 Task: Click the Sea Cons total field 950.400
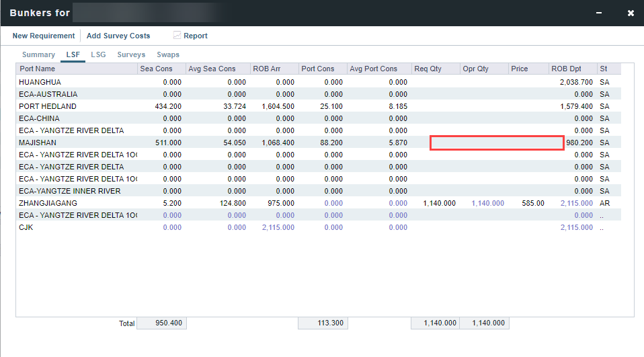pyautogui.click(x=161, y=323)
